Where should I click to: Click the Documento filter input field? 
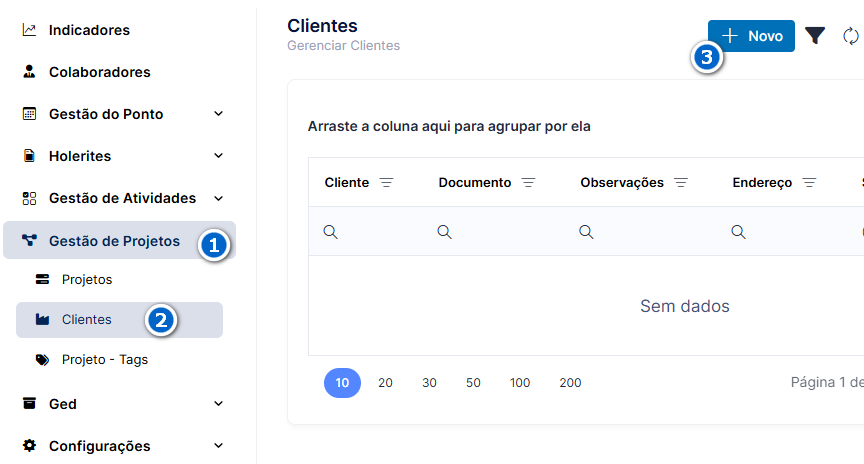[494, 232]
